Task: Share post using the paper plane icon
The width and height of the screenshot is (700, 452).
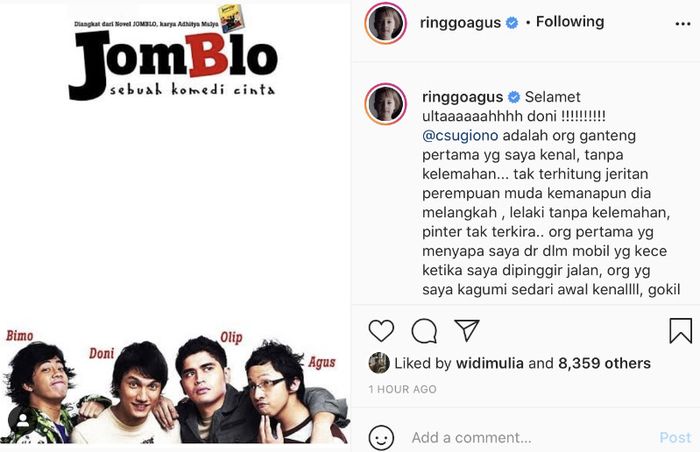Action: (467, 331)
